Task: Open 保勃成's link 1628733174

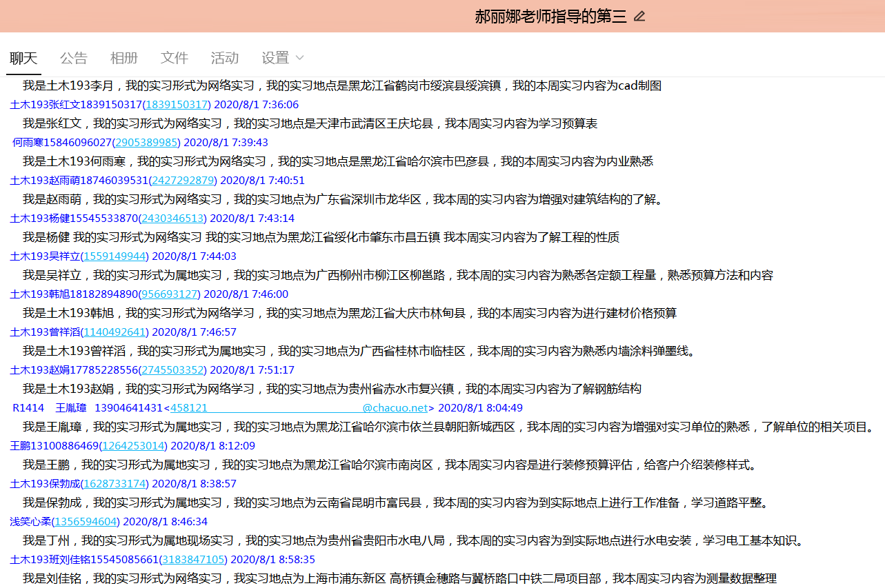Action: pos(115,484)
